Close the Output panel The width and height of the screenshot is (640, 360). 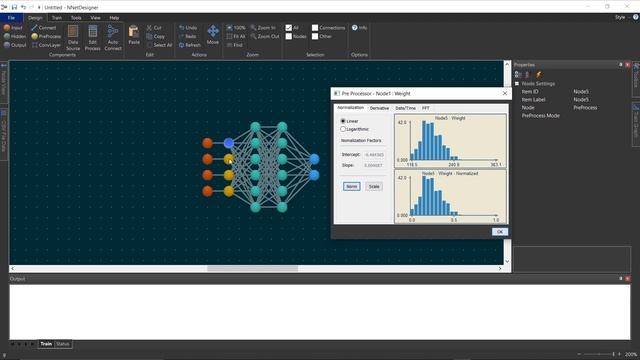tap(628, 278)
